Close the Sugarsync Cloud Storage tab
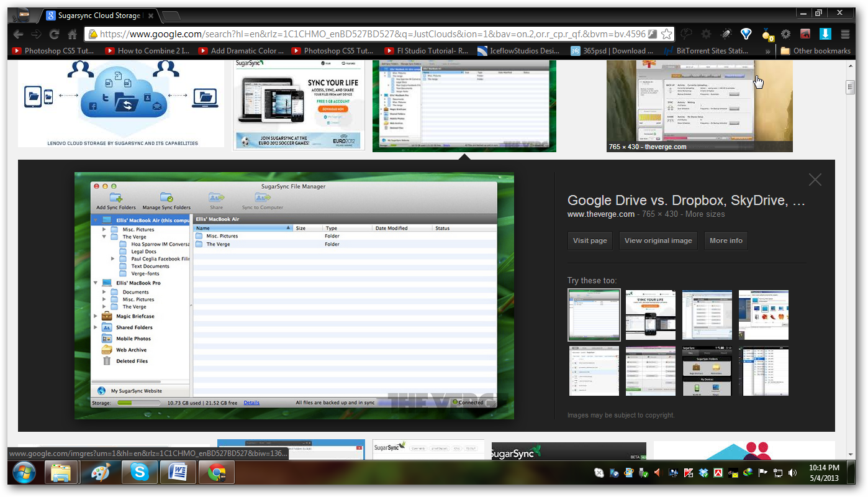The height and width of the screenshot is (497, 868). 151,16
